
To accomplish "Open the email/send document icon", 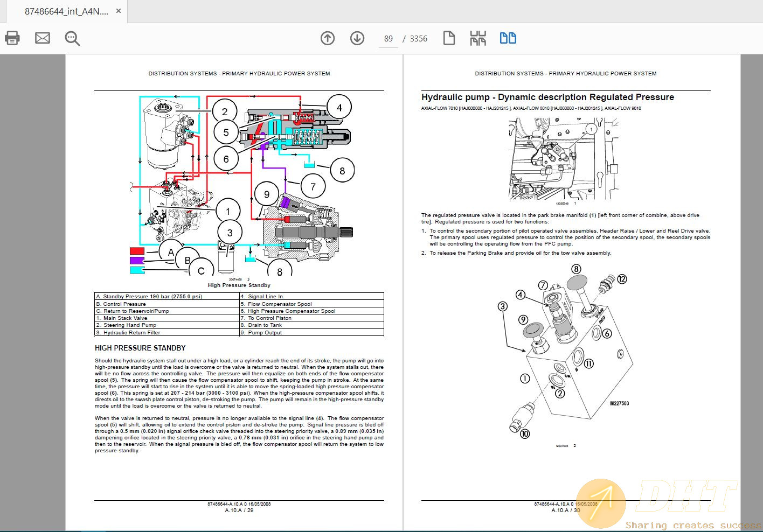I will pos(43,38).
